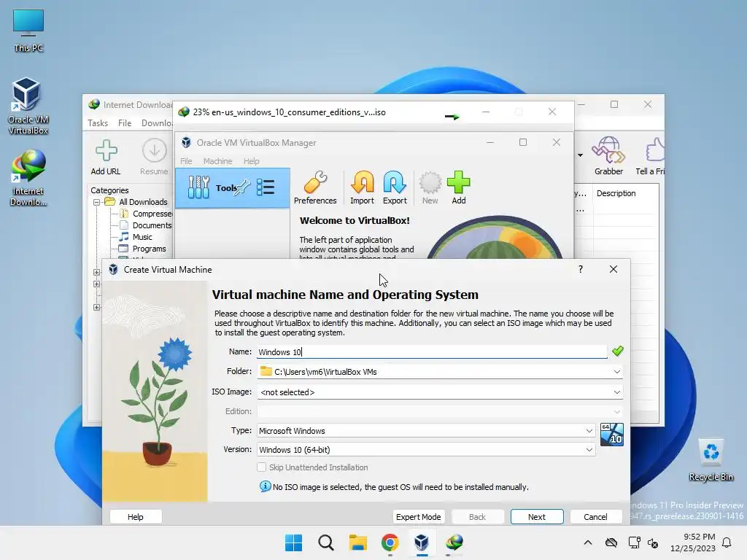Click the 23% download progress window title
This screenshot has width=747, height=560.
[289, 112]
